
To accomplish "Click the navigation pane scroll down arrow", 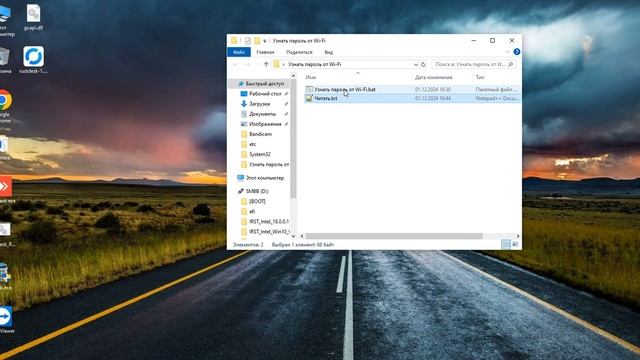I will (293, 236).
